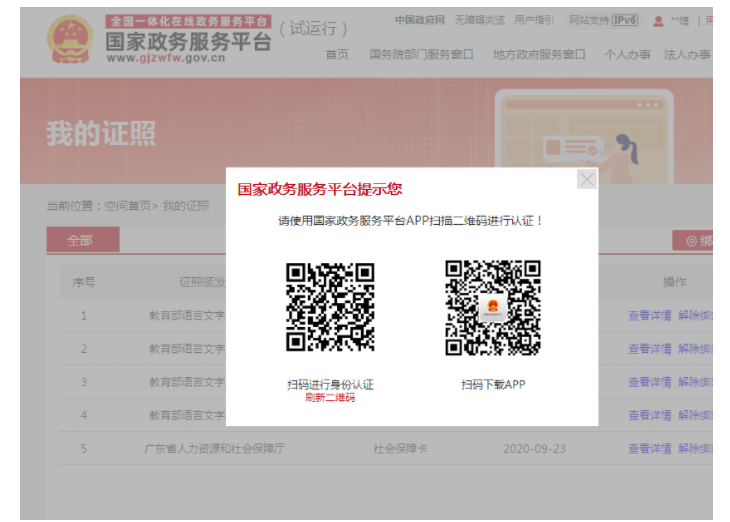Click the 中国政府网 link
This screenshot has height=522, width=730.
pos(419,20)
